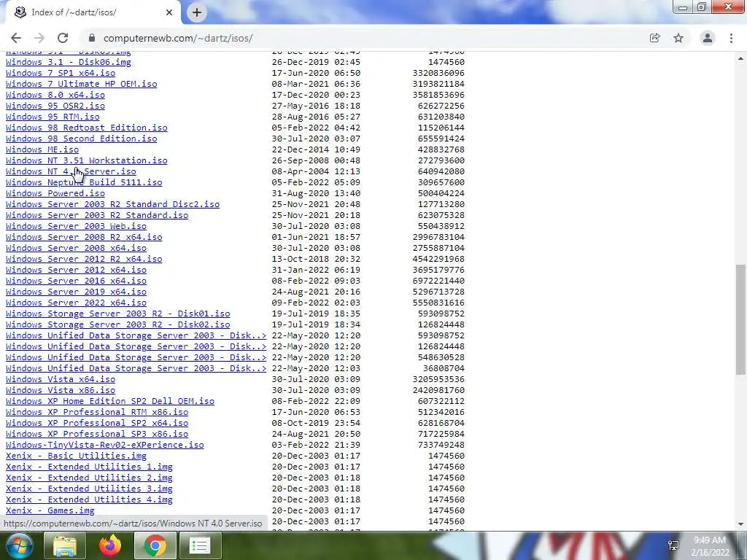Screen dimensions: 747x560
Task: Open Windows XP Professional SP3 x86.iso
Action: point(97,435)
